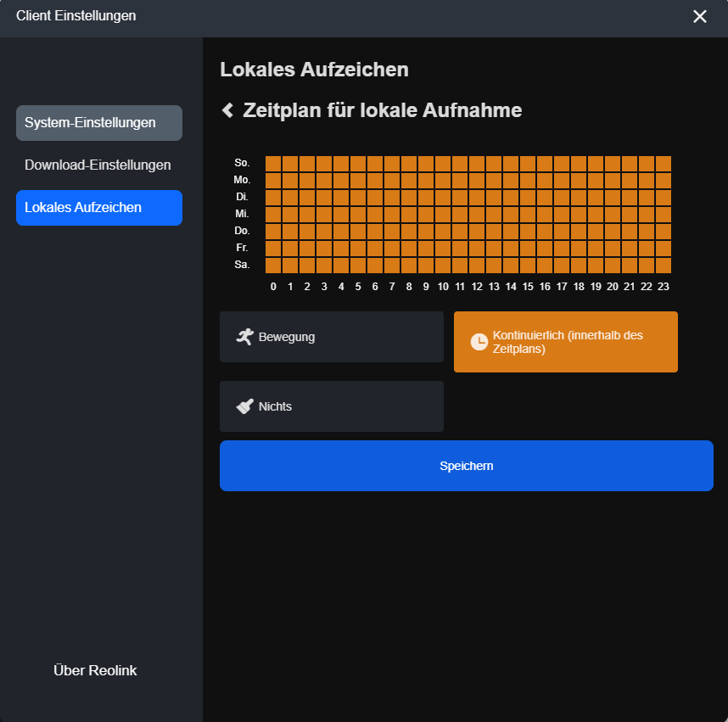
Task: Toggle the Mo. cell at hour 8
Action: click(x=409, y=181)
